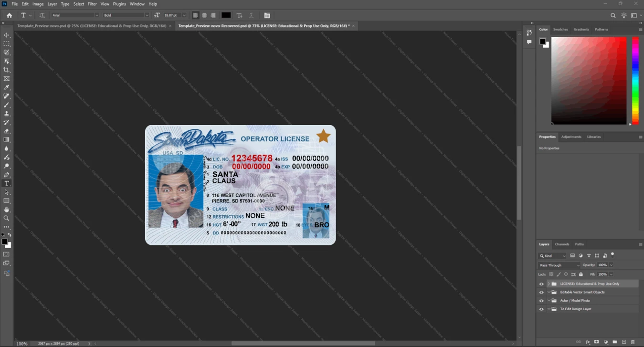
Task: Create a new group with folder icon
Action: point(615,342)
